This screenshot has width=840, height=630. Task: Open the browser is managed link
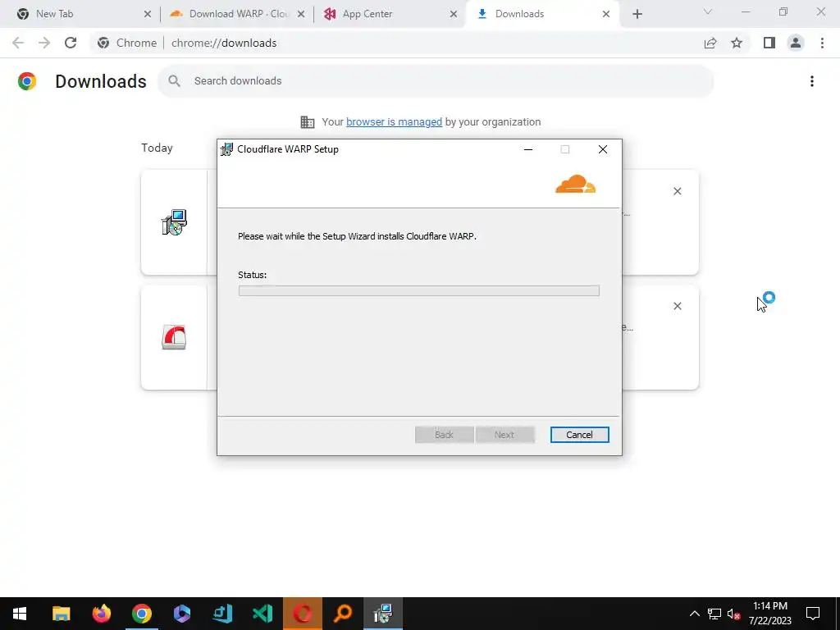point(394,121)
